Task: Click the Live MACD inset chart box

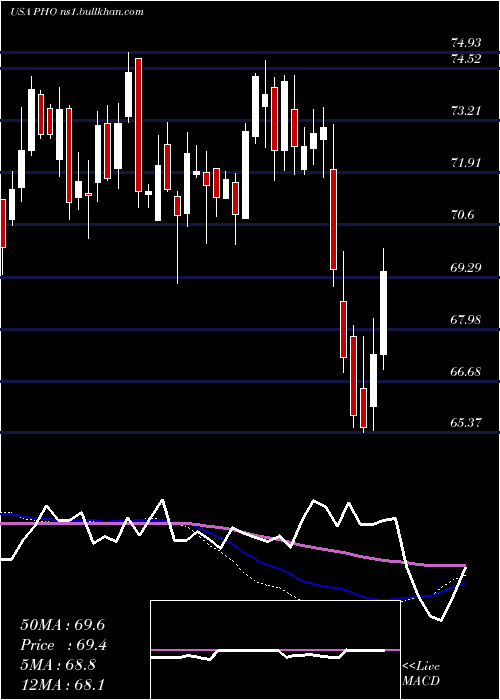Action: 275,650
